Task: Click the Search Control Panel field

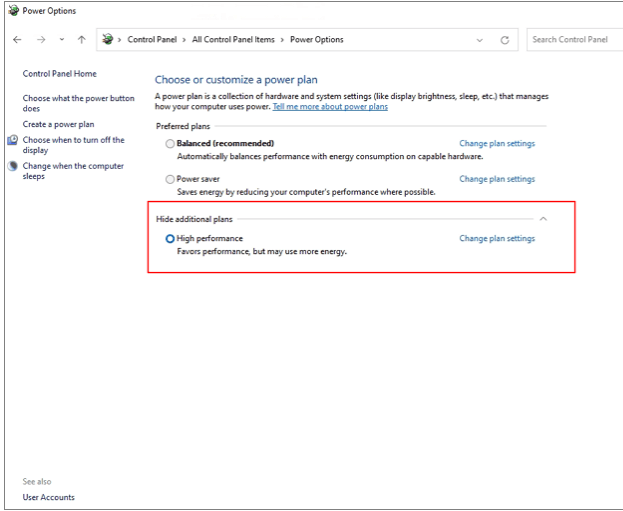Action: pyautogui.click(x=572, y=40)
